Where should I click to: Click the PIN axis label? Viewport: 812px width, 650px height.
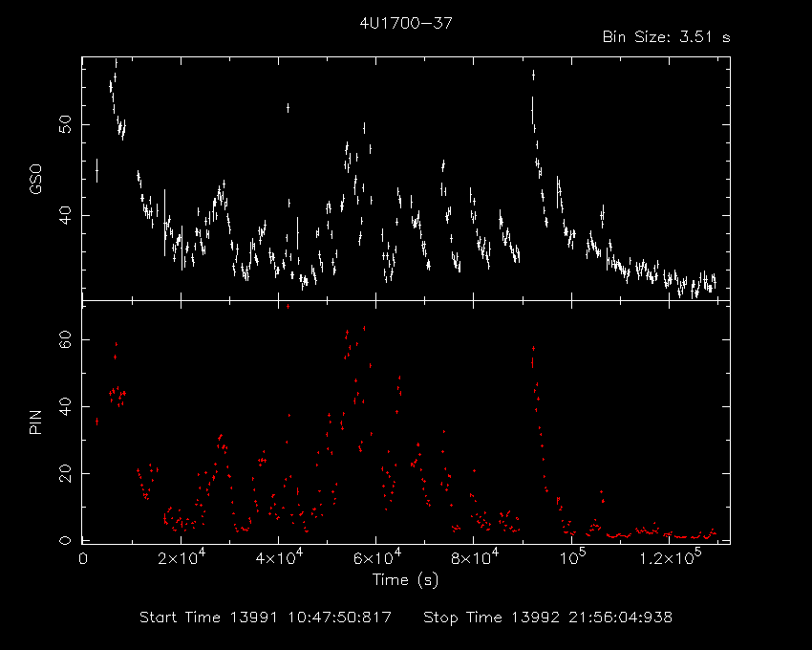(x=35, y=422)
